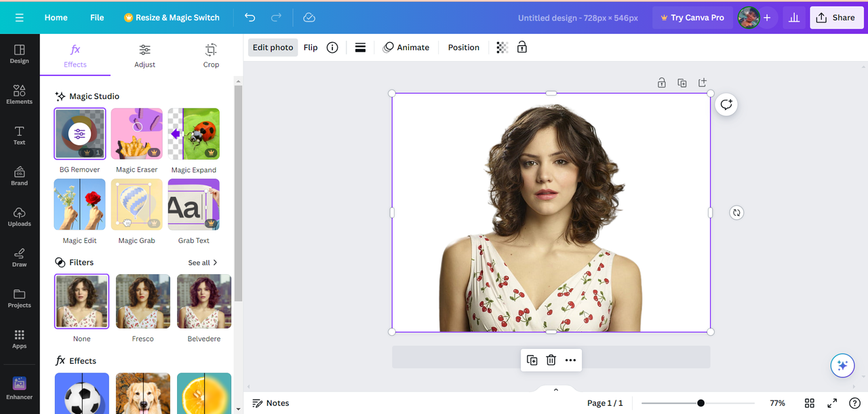
Task: Open the Apps sidebar panel
Action: click(x=19, y=339)
